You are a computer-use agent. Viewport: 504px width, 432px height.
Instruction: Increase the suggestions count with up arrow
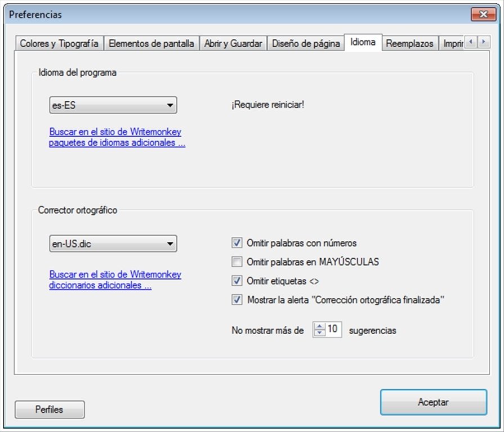[319, 326]
